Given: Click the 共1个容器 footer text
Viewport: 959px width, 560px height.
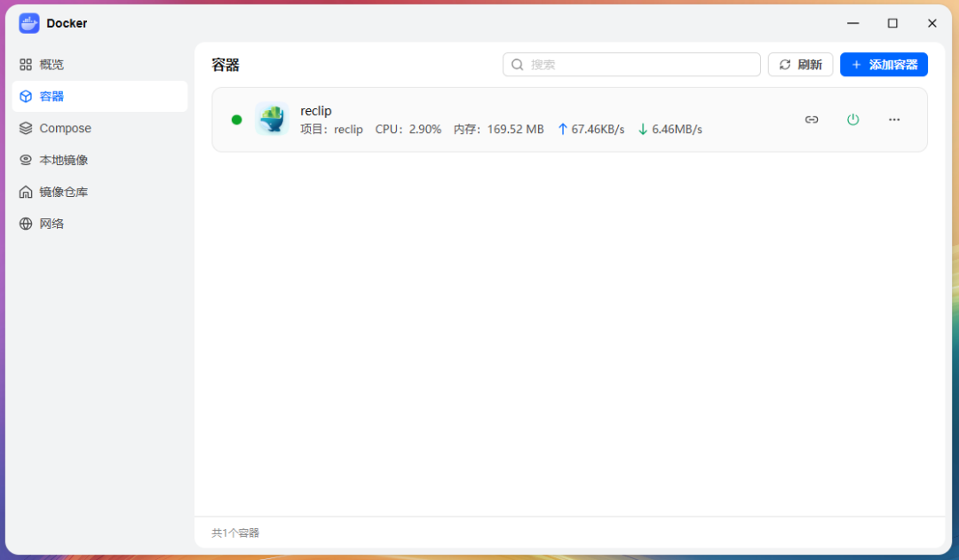Looking at the screenshot, I should 235,532.
